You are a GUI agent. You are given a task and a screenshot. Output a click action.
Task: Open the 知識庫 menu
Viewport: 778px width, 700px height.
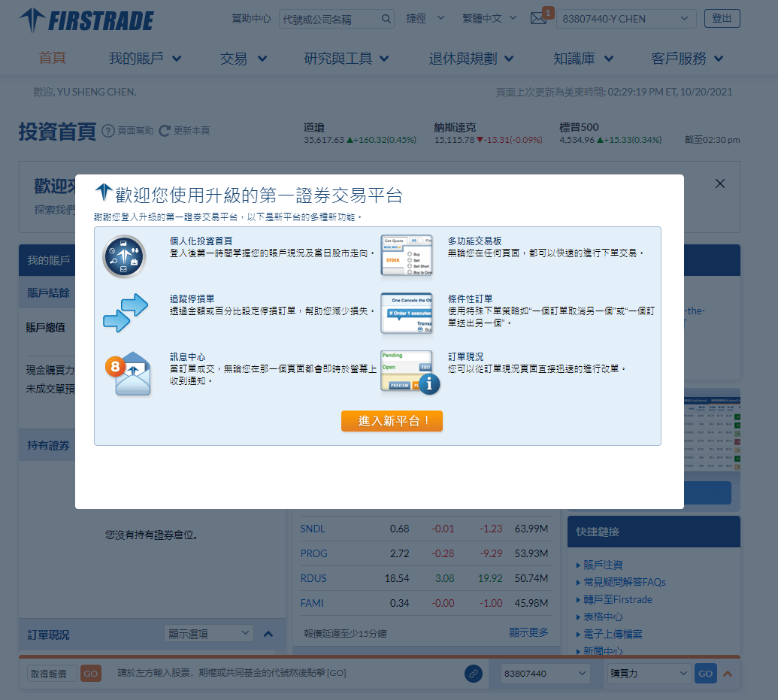[583, 59]
